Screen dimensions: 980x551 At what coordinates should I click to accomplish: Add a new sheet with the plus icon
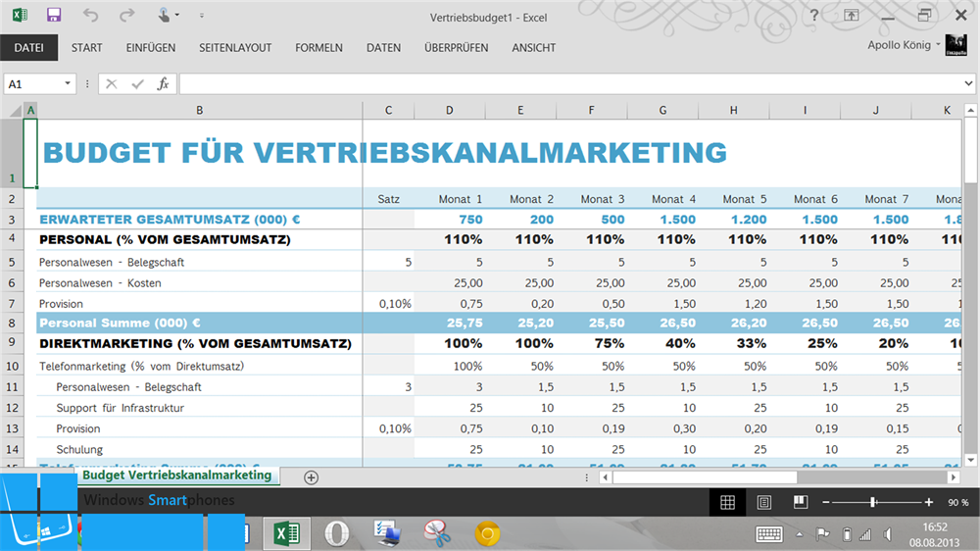pyautogui.click(x=311, y=477)
